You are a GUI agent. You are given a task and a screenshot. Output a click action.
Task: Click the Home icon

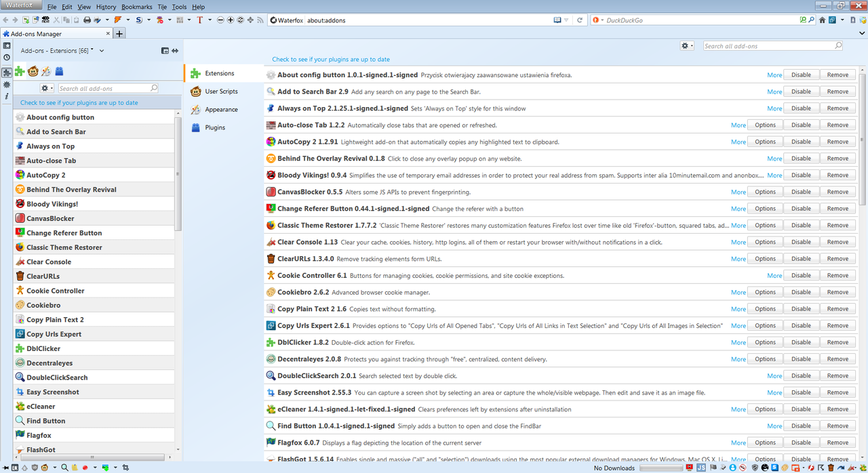pyautogui.click(x=822, y=20)
